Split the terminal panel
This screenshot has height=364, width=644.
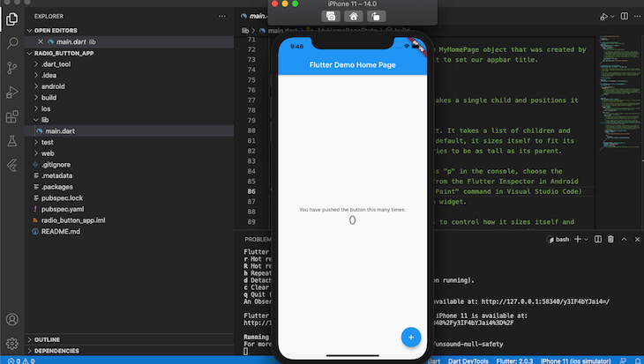pos(598,239)
